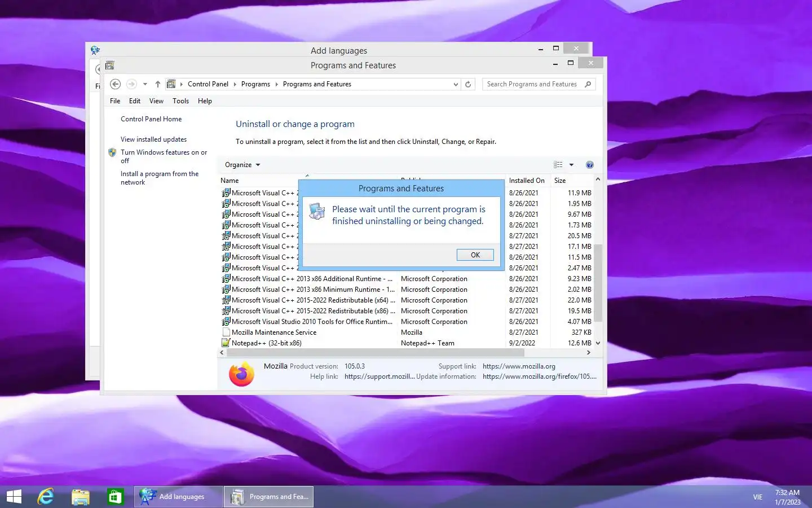The image size is (812, 508).
Task: Expand the chevron after Control Panel
Action: coord(235,84)
